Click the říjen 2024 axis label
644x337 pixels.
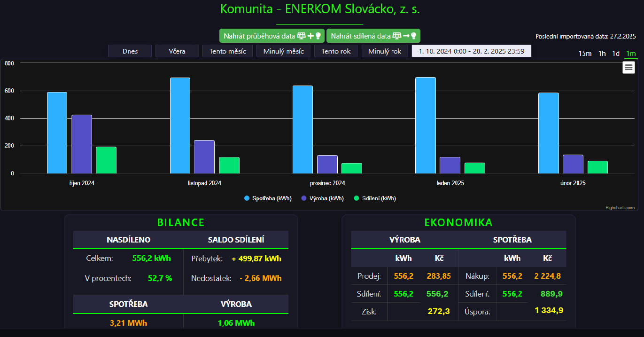pyautogui.click(x=82, y=183)
